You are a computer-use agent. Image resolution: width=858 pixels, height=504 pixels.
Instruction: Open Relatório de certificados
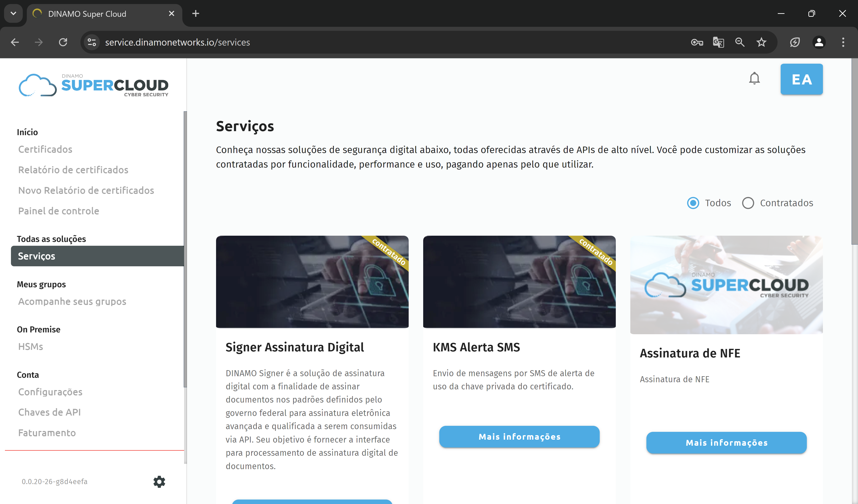[x=73, y=170]
